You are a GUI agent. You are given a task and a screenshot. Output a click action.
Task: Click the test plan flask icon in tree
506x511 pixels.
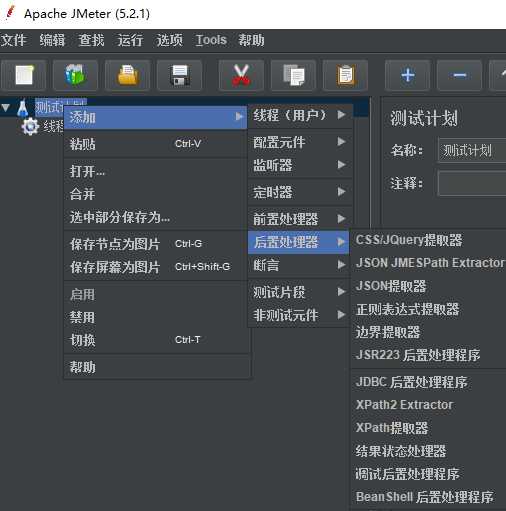tap(22, 108)
